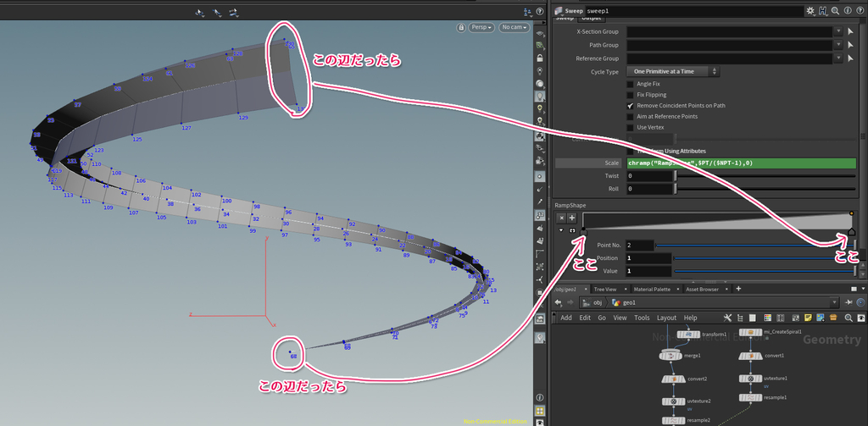868x426 pixels.
Task: Open the Persp viewport dropdown
Action: [x=481, y=27]
